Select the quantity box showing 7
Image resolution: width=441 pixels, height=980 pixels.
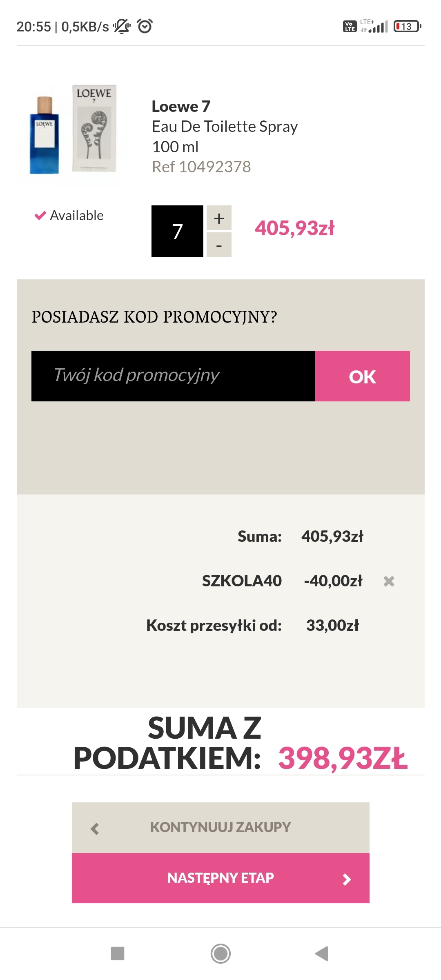[177, 231]
